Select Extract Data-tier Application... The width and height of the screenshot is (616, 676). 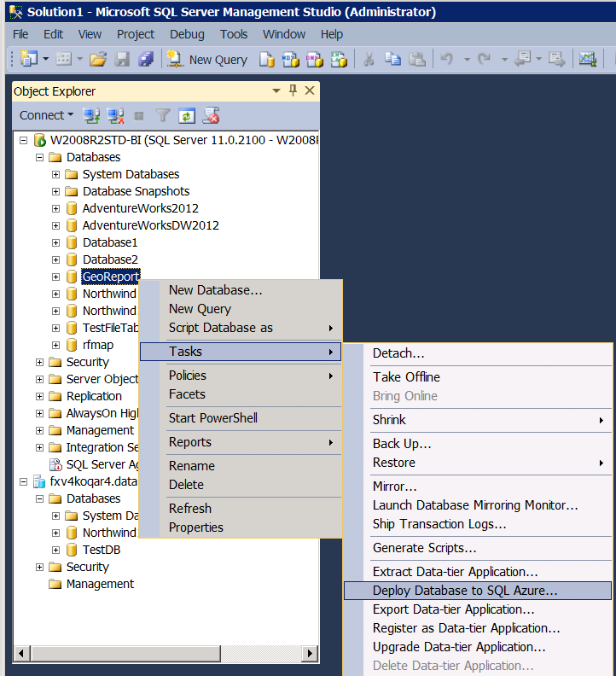click(478, 572)
